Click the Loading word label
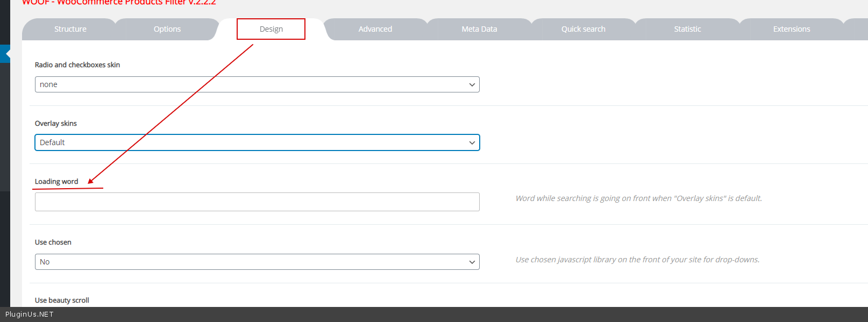This screenshot has width=868, height=322. click(x=56, y=182)
